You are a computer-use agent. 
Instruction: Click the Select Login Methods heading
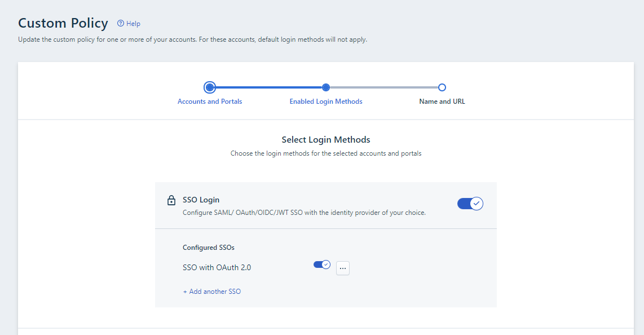pos(326,139)
